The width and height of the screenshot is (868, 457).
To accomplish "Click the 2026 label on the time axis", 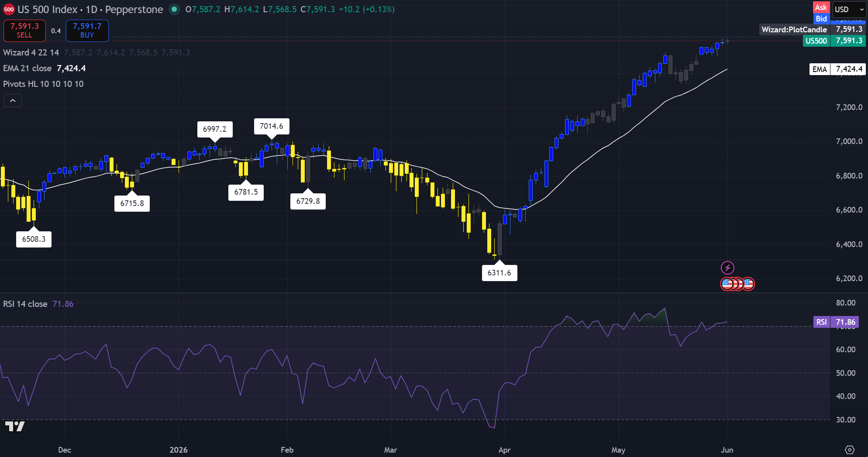I will (x=179, y=450).
